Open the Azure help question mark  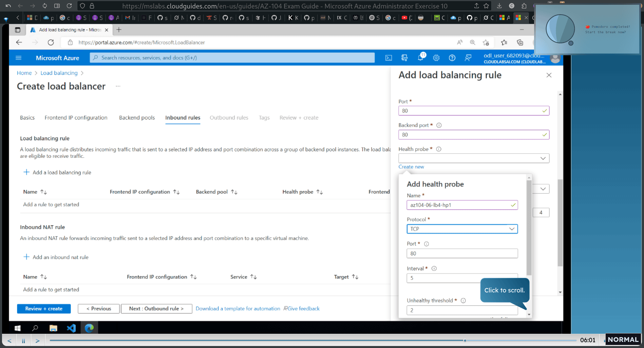click(x=452, y=58)
